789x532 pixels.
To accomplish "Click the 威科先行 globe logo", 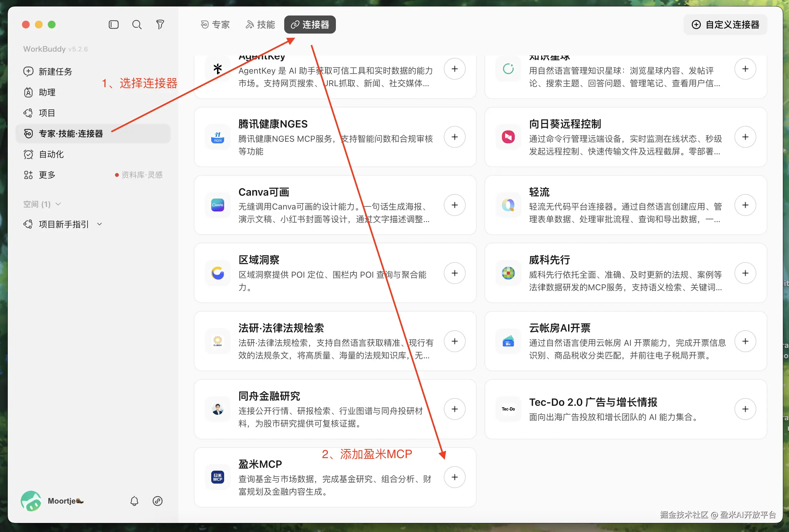I will [x=508, y=273].
